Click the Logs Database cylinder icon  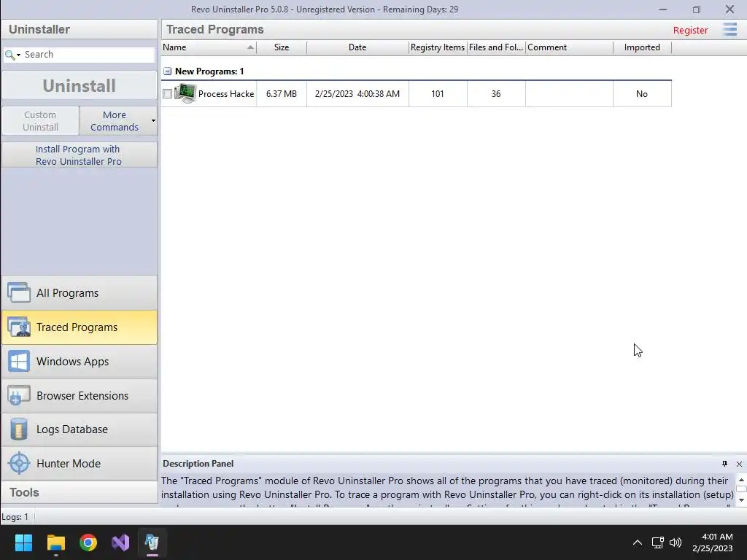(19, 429)
